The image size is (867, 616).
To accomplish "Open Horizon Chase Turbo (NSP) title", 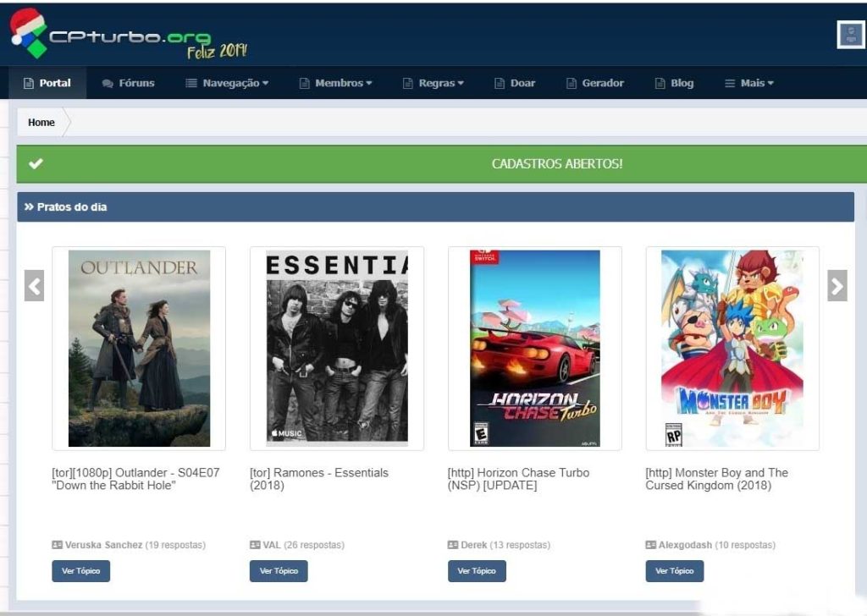I will click(518, 479).
